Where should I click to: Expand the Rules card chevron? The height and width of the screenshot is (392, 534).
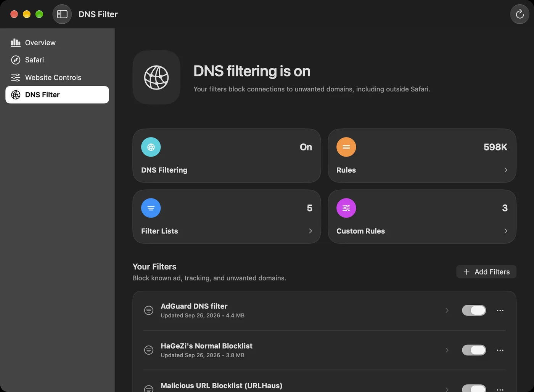pos(506,170)
